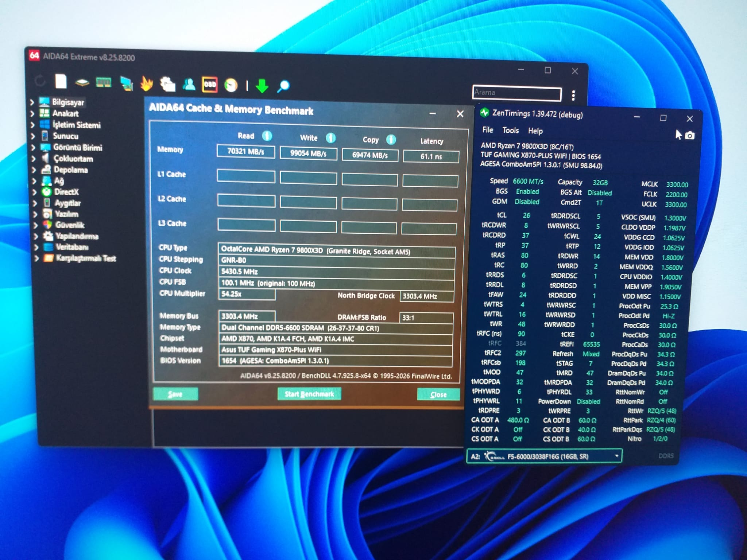747x560 pixels.
Task: Click the Start Benchmark button
Action: point(309,394)
